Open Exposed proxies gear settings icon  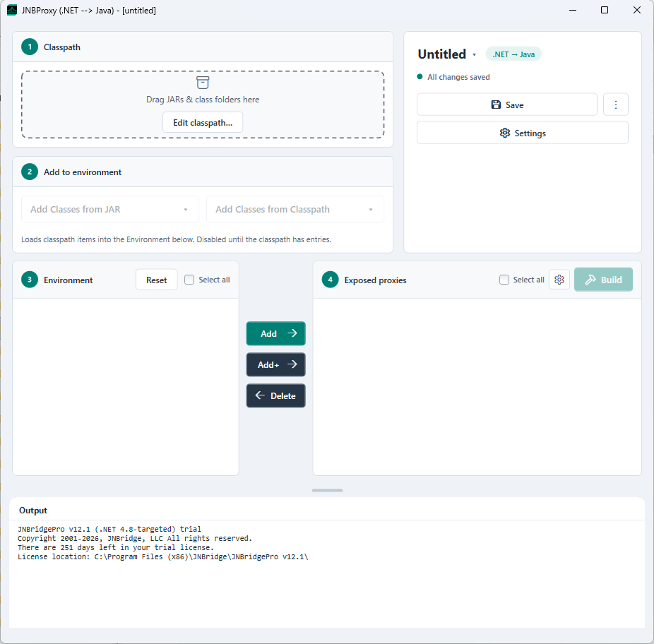click(559, 280)
